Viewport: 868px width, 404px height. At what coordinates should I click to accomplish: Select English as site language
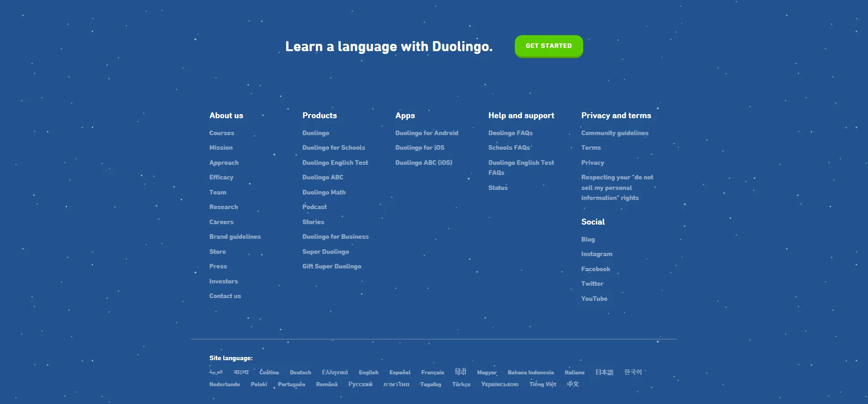pos(368,373)
